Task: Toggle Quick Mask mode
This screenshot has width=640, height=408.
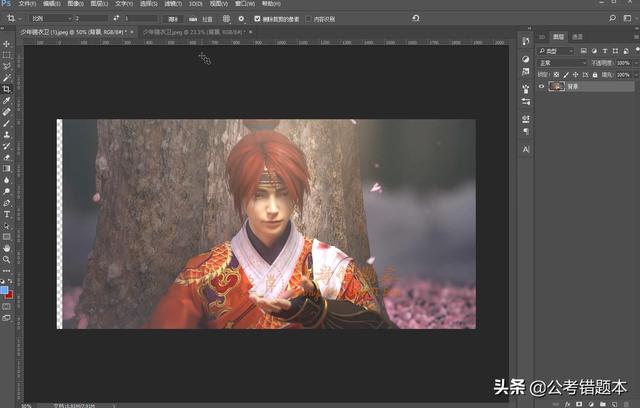Action: tap(7, 307)
